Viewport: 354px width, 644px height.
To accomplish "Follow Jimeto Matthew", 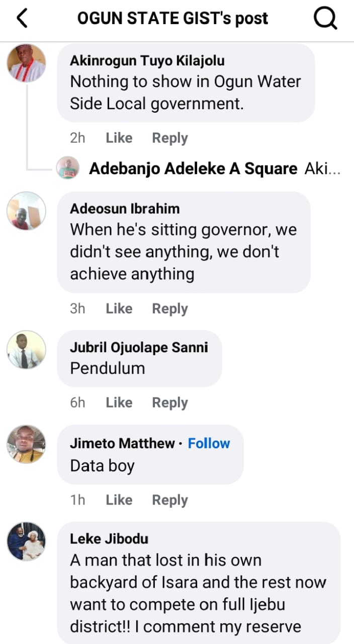I will tap(209, 443).
